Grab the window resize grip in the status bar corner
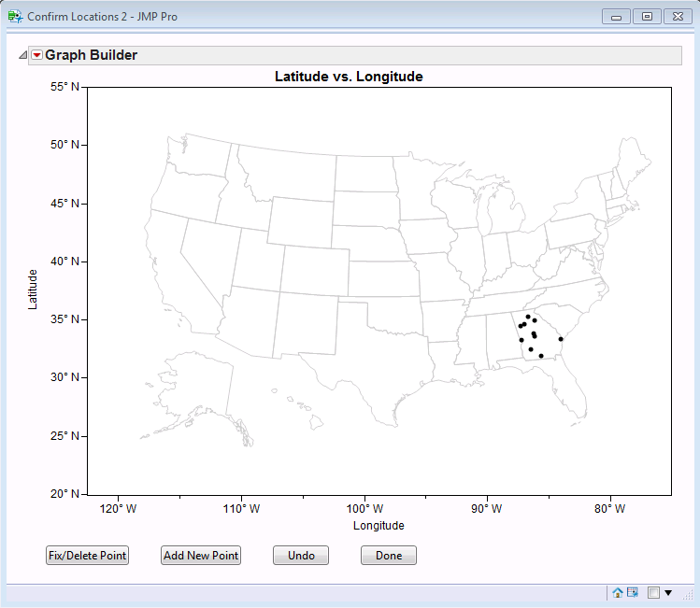The image size is (700, 608). [x=688, y=595]
